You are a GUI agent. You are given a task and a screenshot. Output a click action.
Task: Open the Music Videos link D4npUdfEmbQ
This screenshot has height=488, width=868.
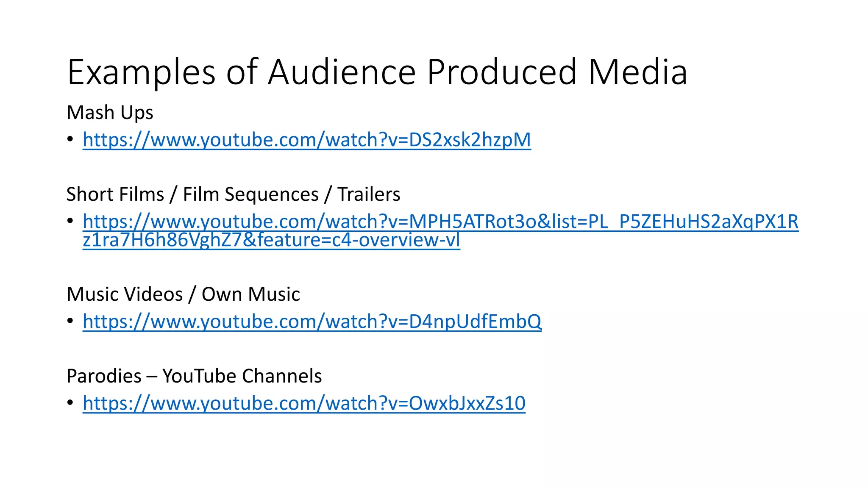(x=312, y=322)
